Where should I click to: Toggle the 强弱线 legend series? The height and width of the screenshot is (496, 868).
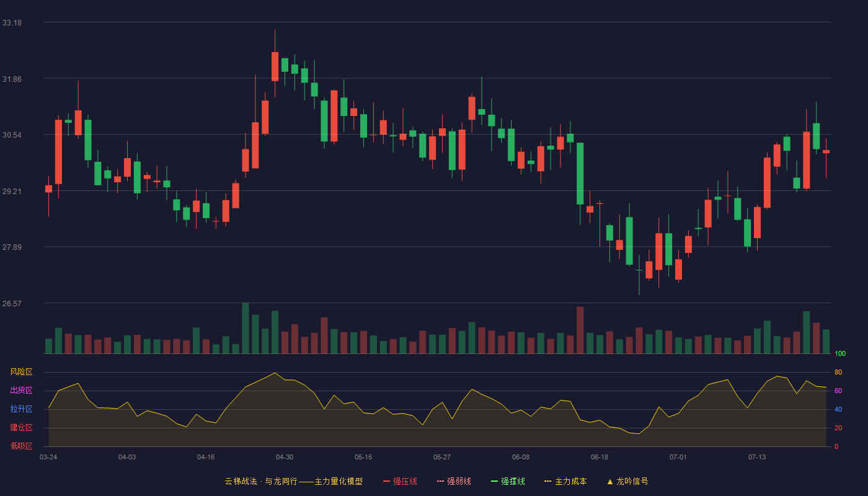(454, 481)
